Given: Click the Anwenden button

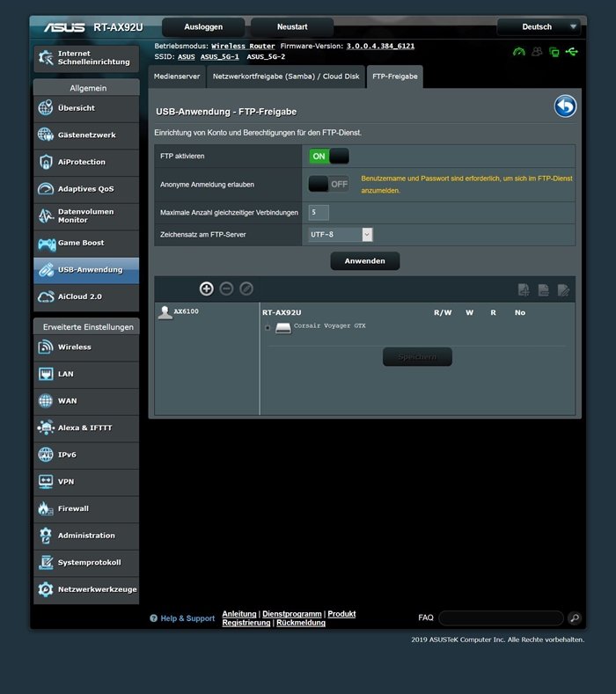Looking at the screenshot, I should [x=365, y=261].
